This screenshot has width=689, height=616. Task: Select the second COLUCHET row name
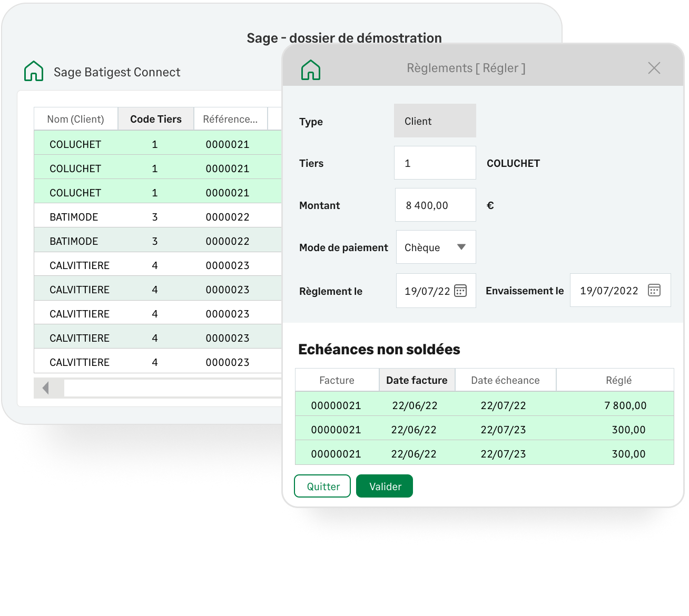point(75,168)
